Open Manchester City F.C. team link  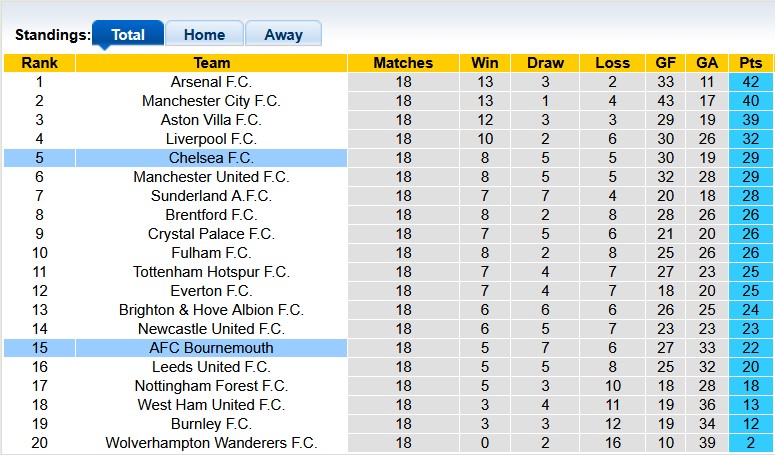[211, 101]
